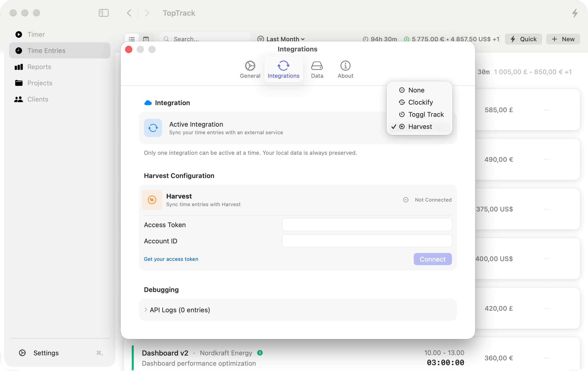
Task: Click the Connect button for Harvest
Action: pos(432,259)
